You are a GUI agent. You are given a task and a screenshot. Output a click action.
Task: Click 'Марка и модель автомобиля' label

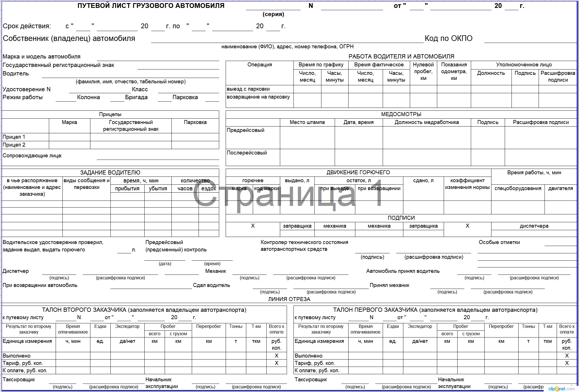[x=42, y=56]
